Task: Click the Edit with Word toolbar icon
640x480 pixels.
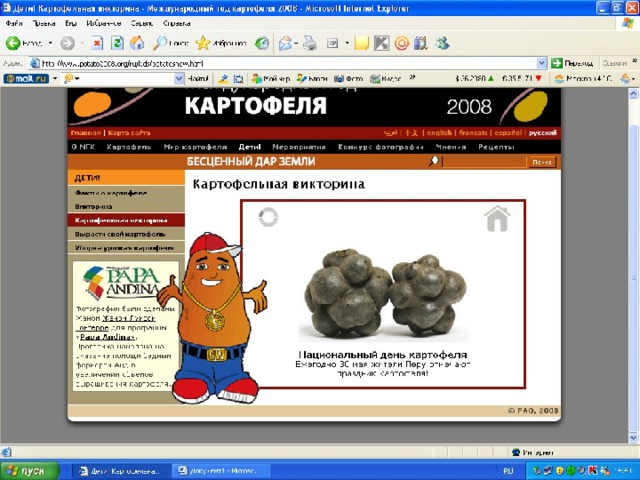Action: coord(333,43)
